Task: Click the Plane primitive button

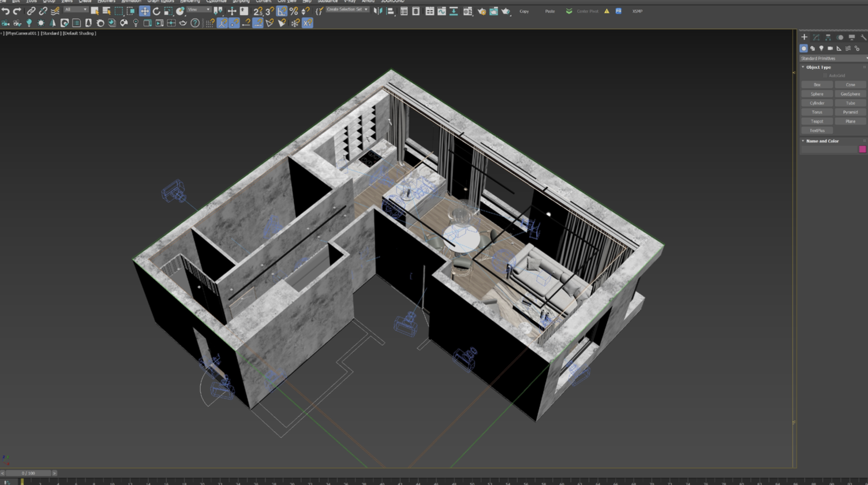Action: 850,121
